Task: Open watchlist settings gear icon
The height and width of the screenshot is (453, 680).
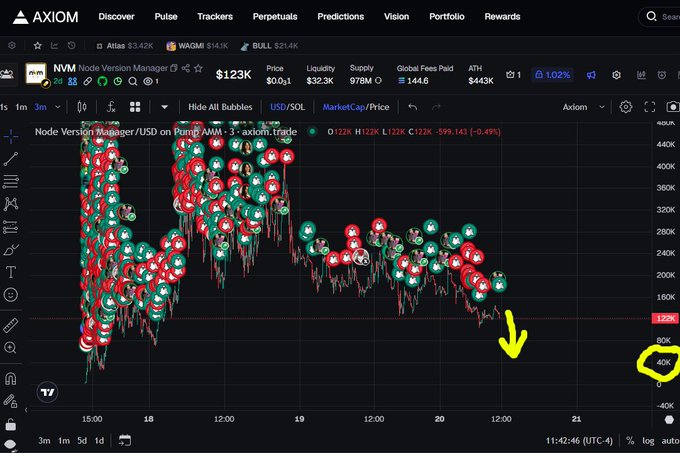Action: (x=12, y=46)
